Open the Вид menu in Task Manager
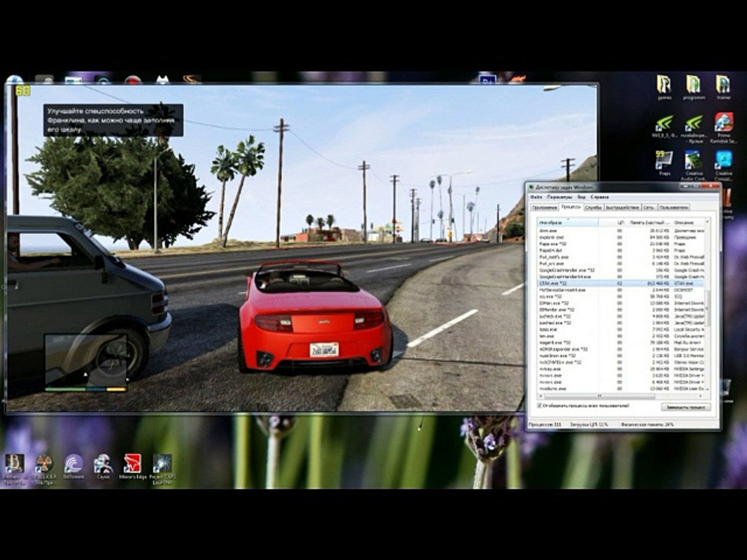Image resolution: width=747 pixels, height=560 pixels. 582,197
